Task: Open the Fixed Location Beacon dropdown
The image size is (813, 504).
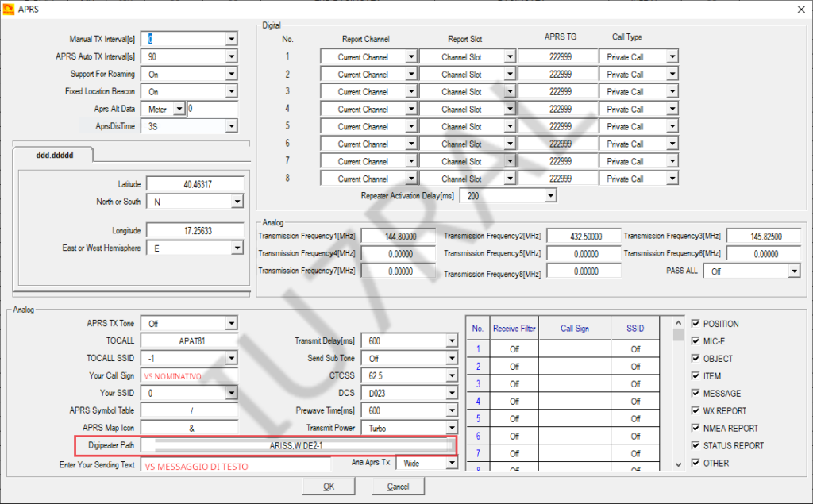Action: point(232,92)
